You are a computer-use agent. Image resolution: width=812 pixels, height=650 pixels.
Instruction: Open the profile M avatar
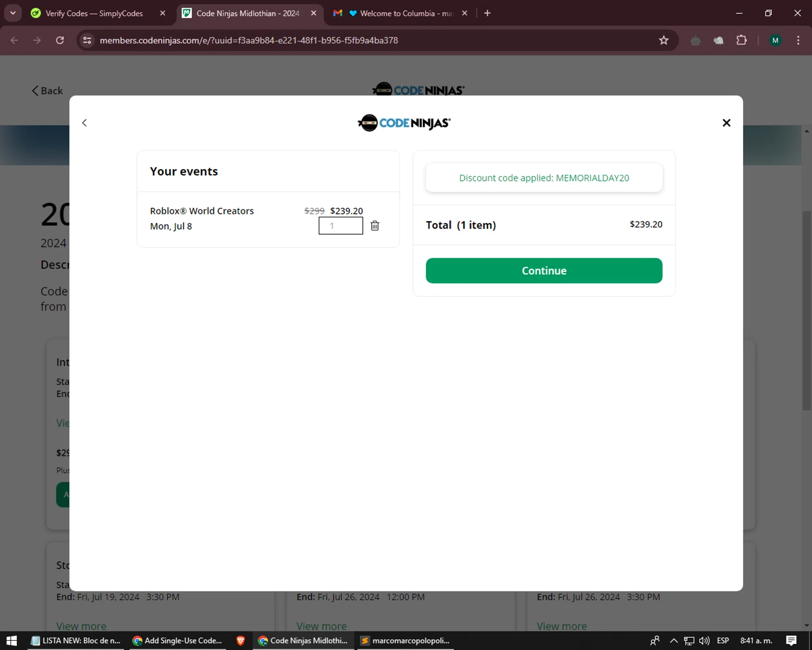click(x=775, y=40)
